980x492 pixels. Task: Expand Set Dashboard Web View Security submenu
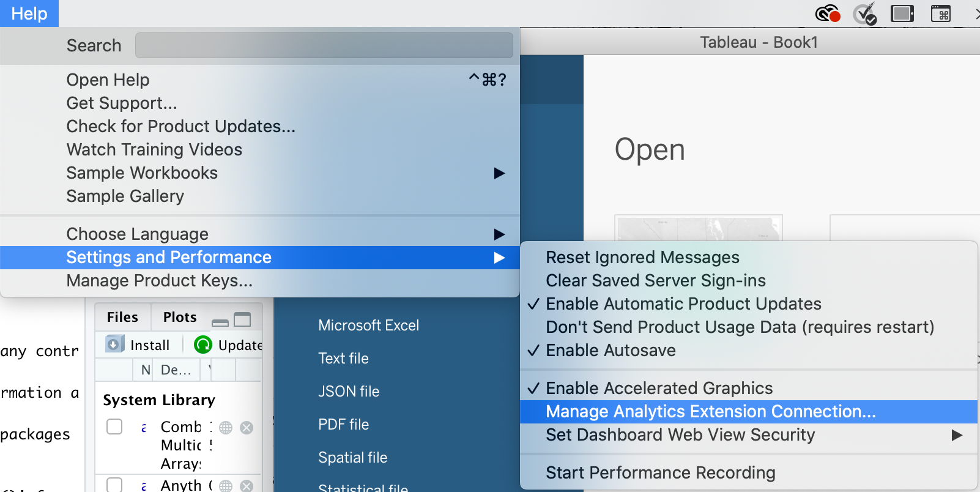tap(749, 434)
